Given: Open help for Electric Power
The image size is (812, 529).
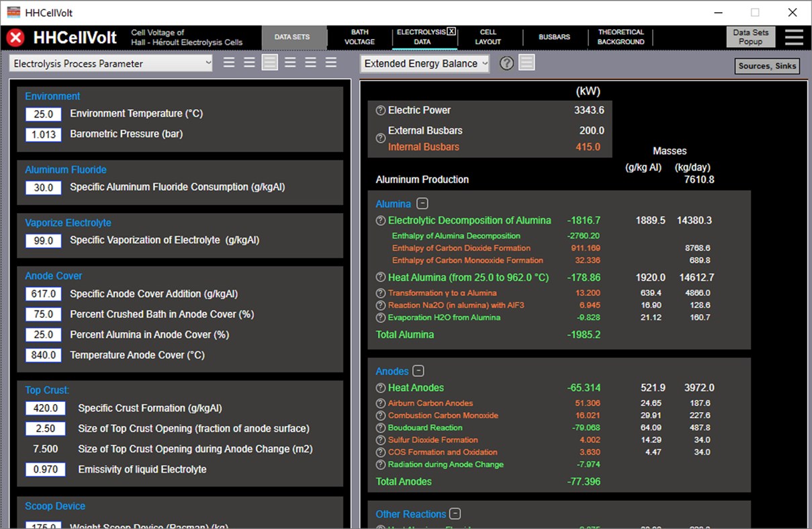Looking at the screenshot, I should click(x=380, y=110).
